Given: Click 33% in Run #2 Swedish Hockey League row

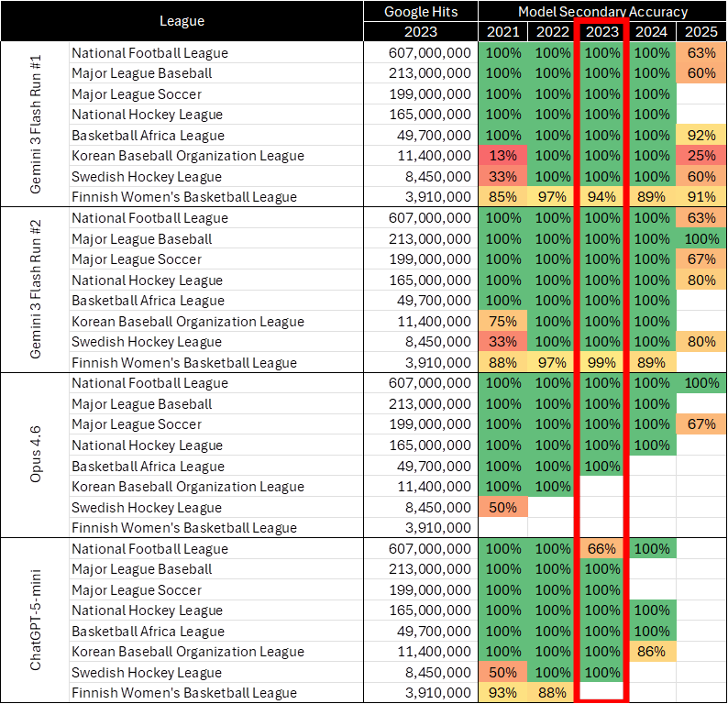Looking at the screenshot, I should pyautogui.click(x=502, y=342).
